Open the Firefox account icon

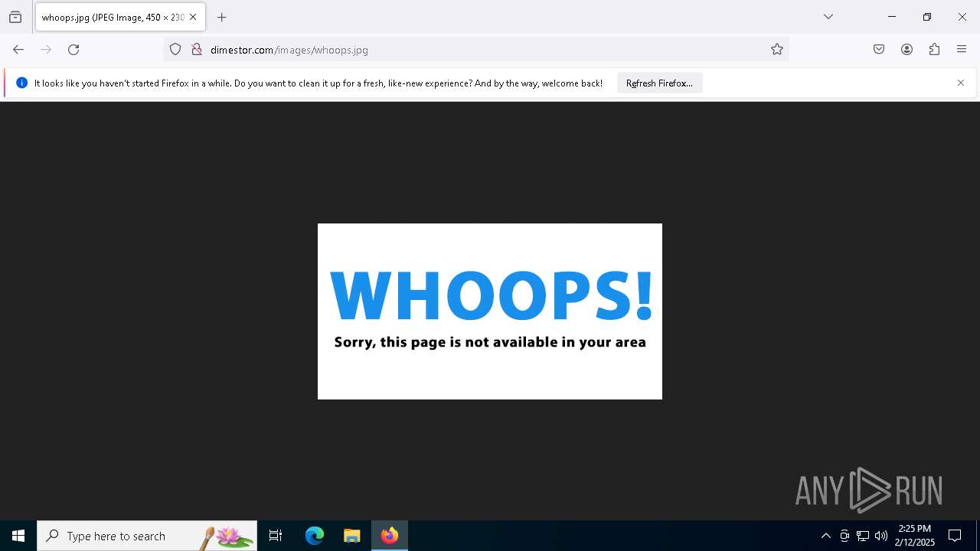click(x=906, y=50)
